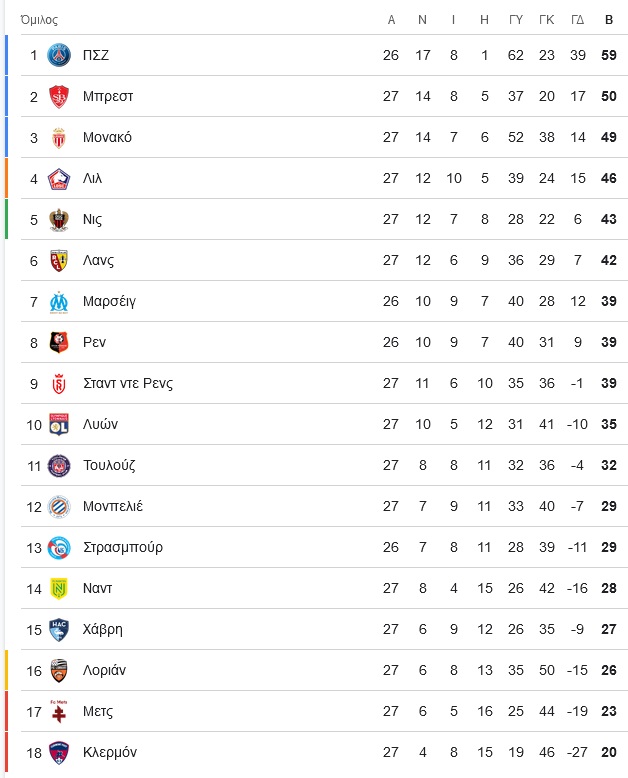The image size is (628, 778).
Task: Click the Λυών team crest
Action: click(59, 425)
